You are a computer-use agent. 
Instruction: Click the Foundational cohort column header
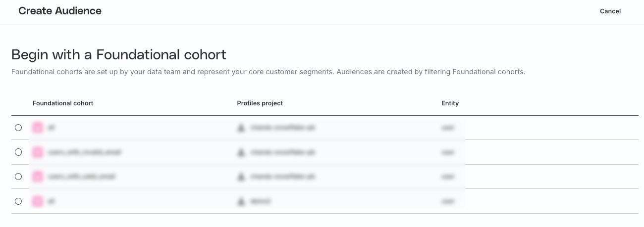point(63,103)
